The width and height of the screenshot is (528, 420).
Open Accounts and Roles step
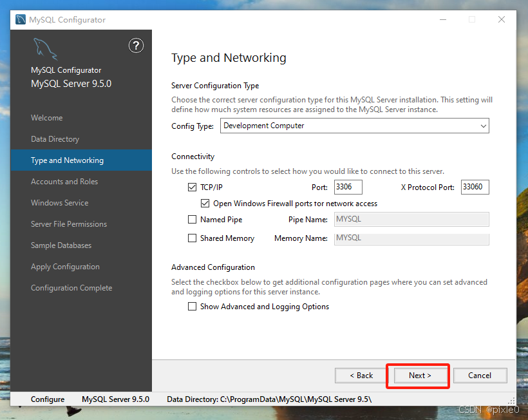pyautogui.click(x=64, y=182)
